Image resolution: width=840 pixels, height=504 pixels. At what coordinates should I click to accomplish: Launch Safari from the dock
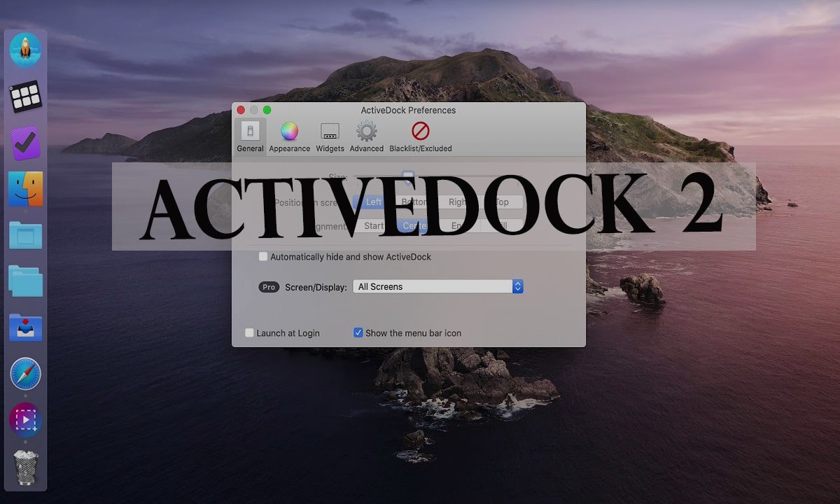click(x=25, y=374)
